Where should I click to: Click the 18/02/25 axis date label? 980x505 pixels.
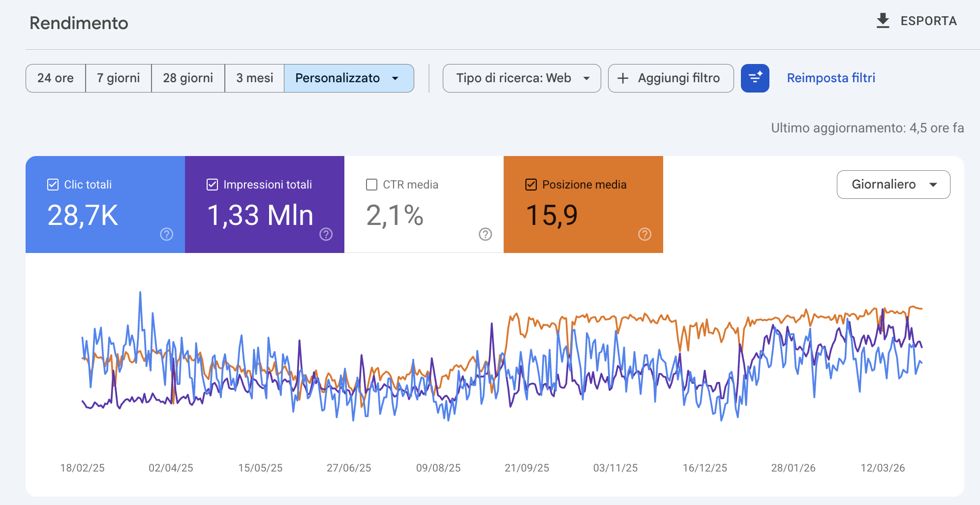pyautogui.click(x=82, y=468)
